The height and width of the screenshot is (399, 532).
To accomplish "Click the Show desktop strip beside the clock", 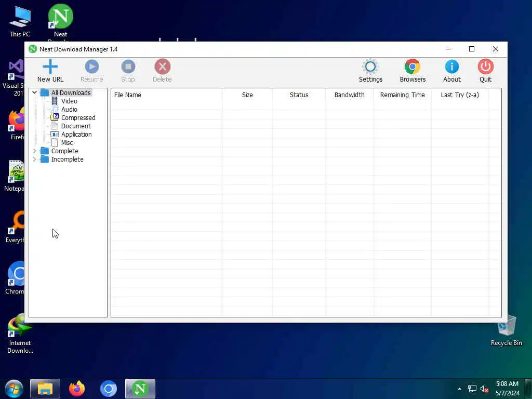I will 529,389.
